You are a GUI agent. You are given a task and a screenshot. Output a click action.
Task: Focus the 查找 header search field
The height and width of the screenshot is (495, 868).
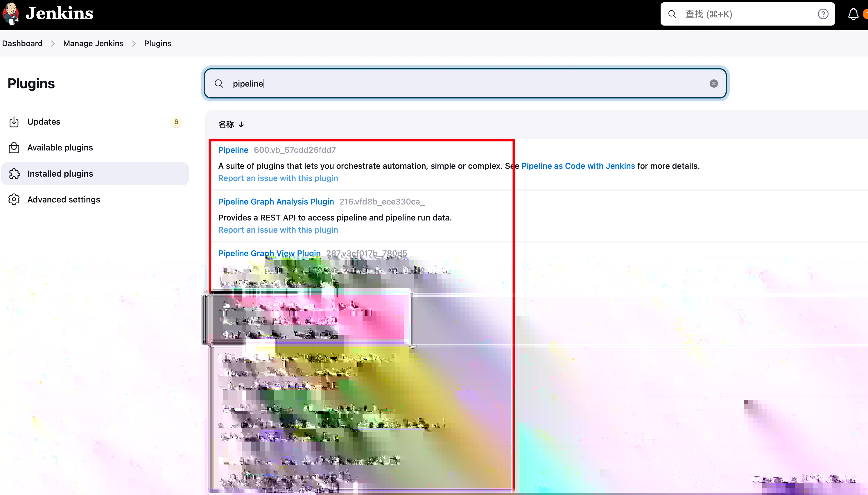tap(747, 14)
